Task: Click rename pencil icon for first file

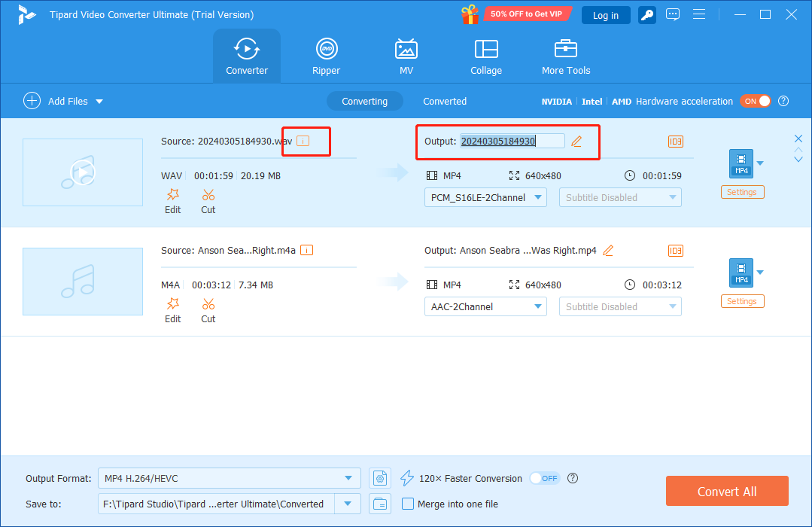Action: [x=576, y=141]
